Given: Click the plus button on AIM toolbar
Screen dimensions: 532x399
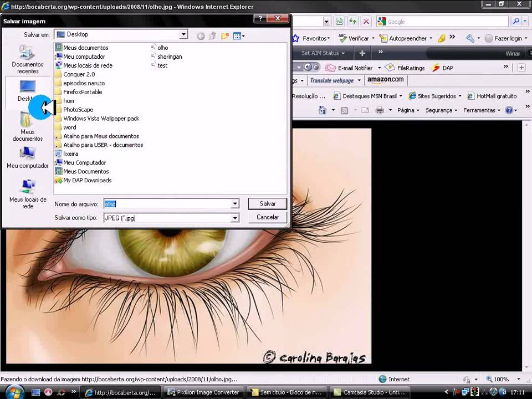Looking at the screenshot, I should click(x=362, y=53).
